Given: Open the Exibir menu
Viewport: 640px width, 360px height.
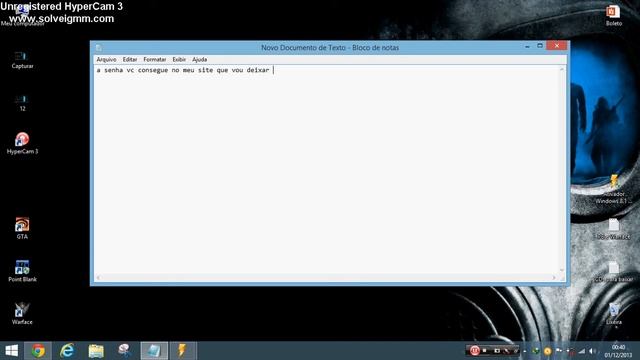Looking at the screenshot, I should pyautogui.click(x=179, y=60).
